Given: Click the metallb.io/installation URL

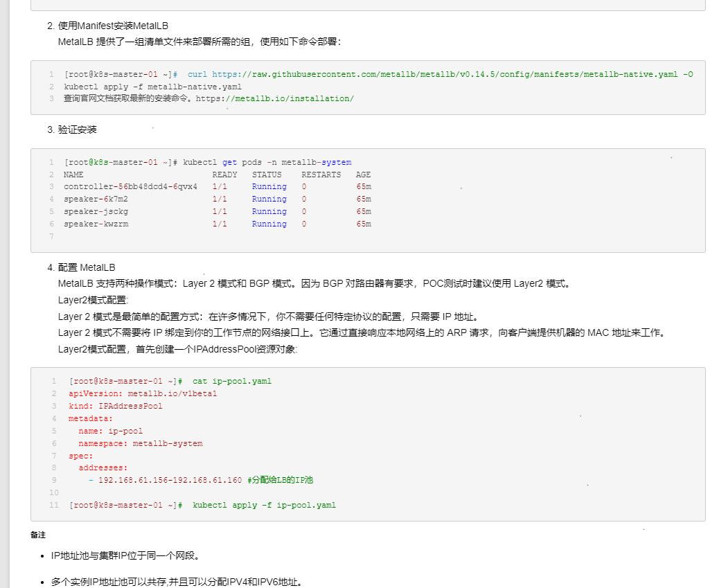Looking at the screenshot, I should pyautogui.click(x=275, y=98).
